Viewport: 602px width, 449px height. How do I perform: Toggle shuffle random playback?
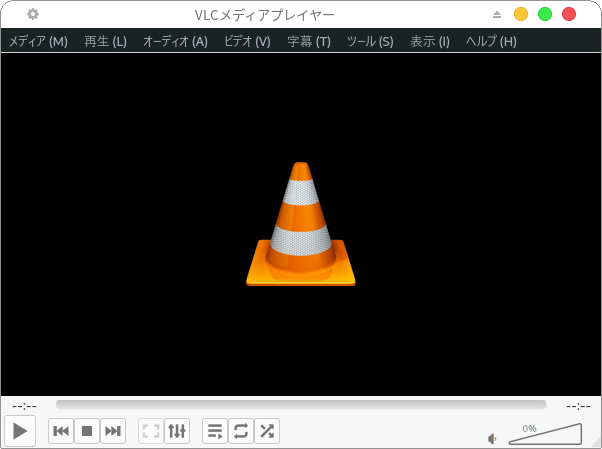click(x=267, y=431)
